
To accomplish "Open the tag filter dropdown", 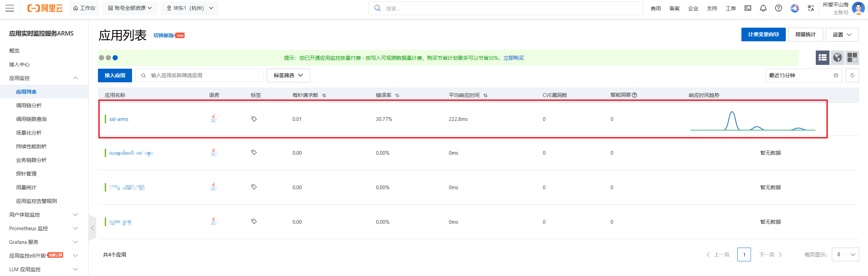I will [288, 75].
